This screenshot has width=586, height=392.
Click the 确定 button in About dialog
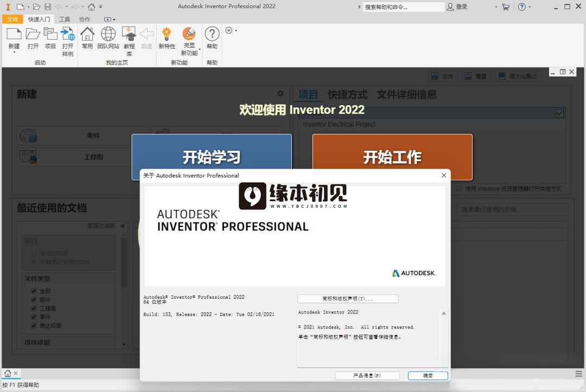(428, 376)
